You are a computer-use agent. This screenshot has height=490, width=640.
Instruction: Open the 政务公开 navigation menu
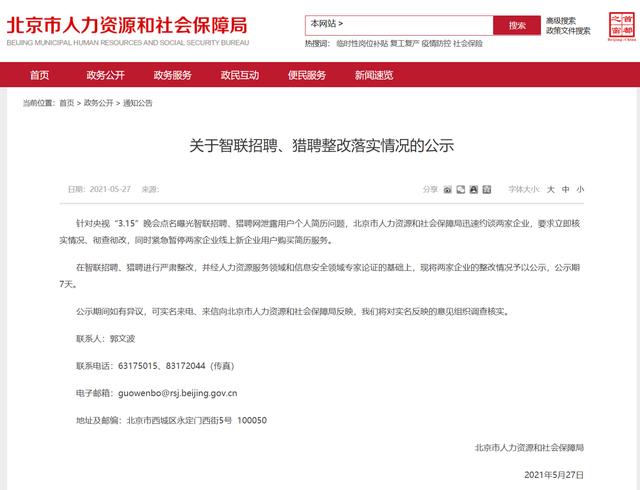pyautogui.click(x=105, y=75)
